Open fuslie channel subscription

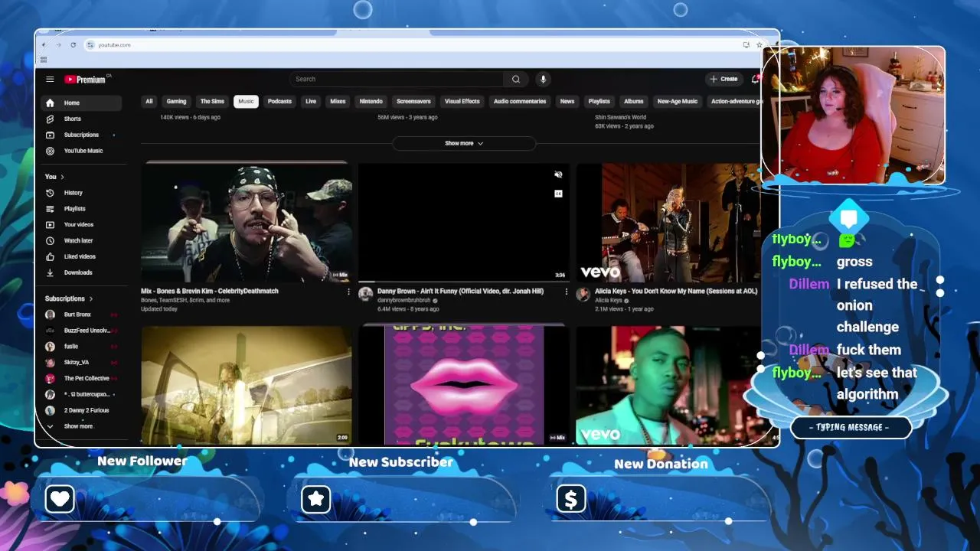click(82, 347)
